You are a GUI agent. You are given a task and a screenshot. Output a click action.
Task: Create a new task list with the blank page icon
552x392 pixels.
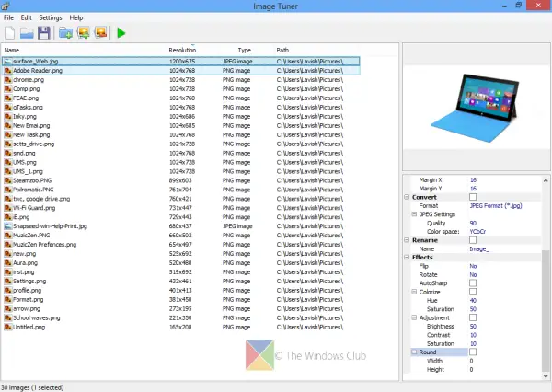pos(10,33)
